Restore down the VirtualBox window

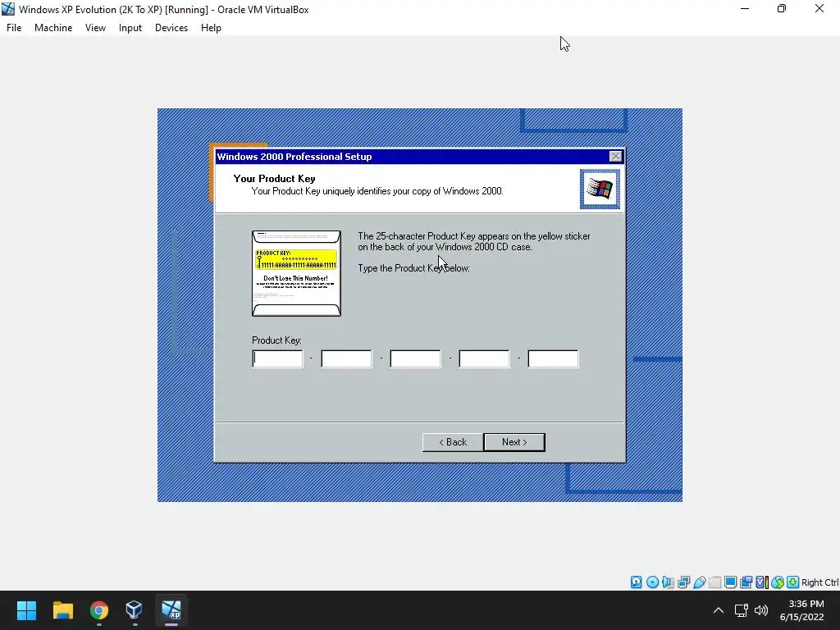click(x=782, y=9)
